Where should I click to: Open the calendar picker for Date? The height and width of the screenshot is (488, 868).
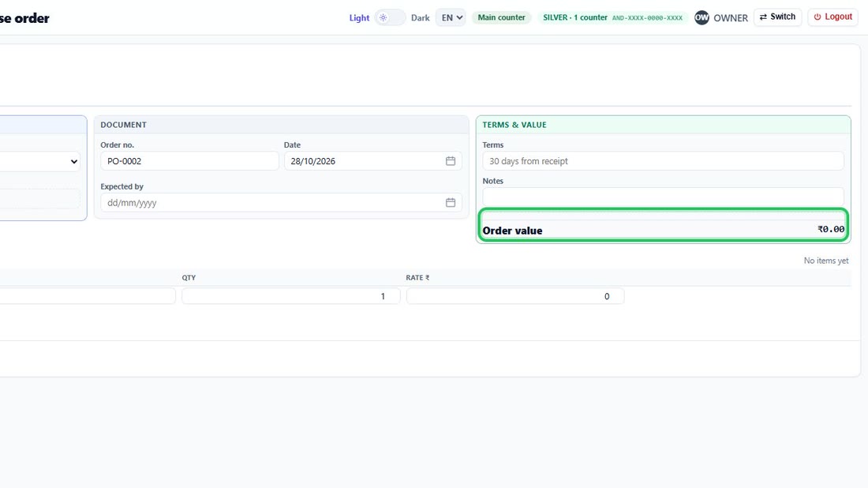click(451, 161)
